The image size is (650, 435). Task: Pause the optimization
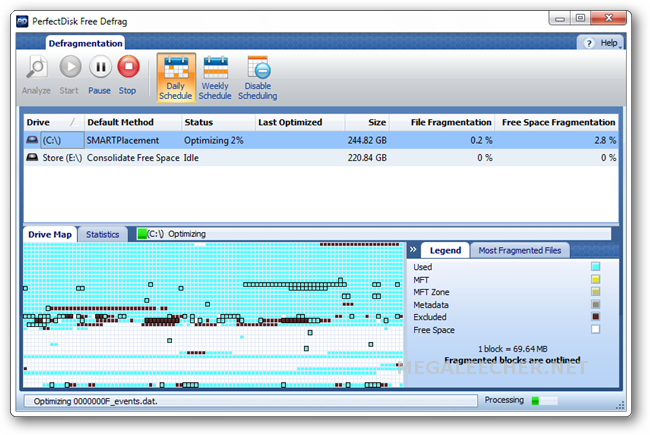click(x=100, y=67)
